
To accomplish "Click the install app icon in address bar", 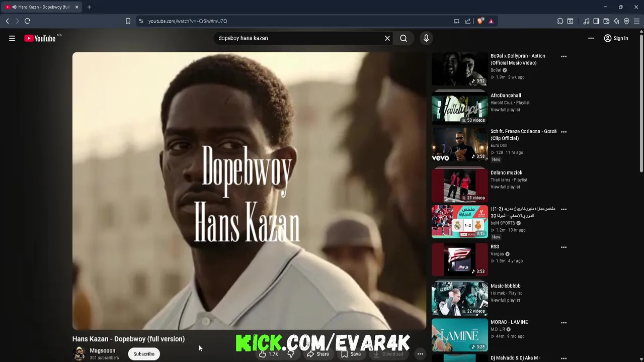I will 456,21.
